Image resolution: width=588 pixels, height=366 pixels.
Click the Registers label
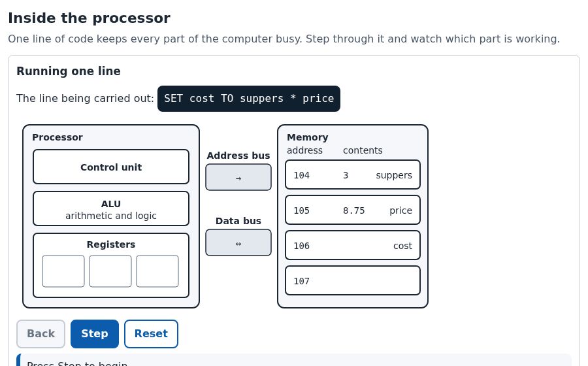111,244
